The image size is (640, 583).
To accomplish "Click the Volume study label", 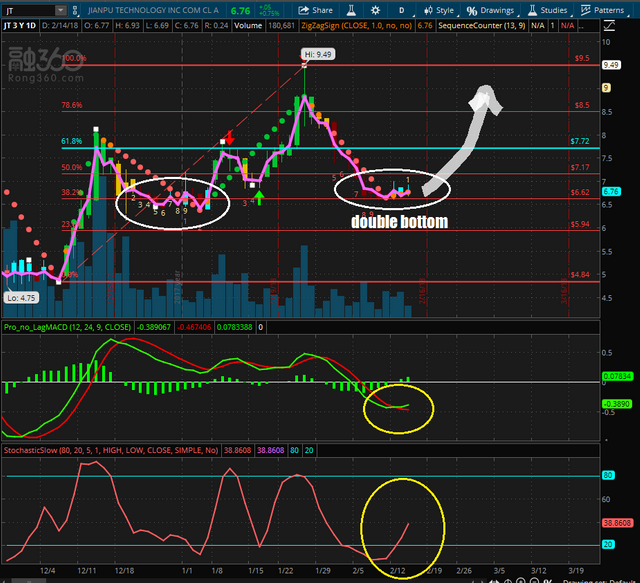I will point(248,26).
